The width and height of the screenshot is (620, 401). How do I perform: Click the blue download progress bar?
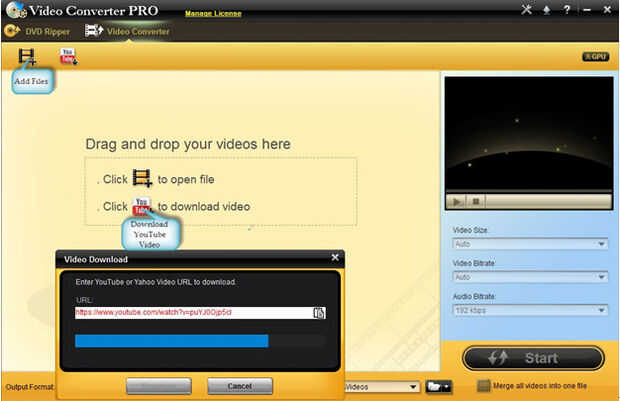tap(172, 341)
